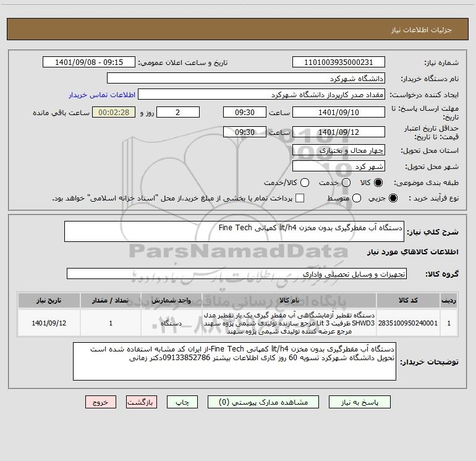Click the توضیحات خریدار text area

(x=234, y=361)
